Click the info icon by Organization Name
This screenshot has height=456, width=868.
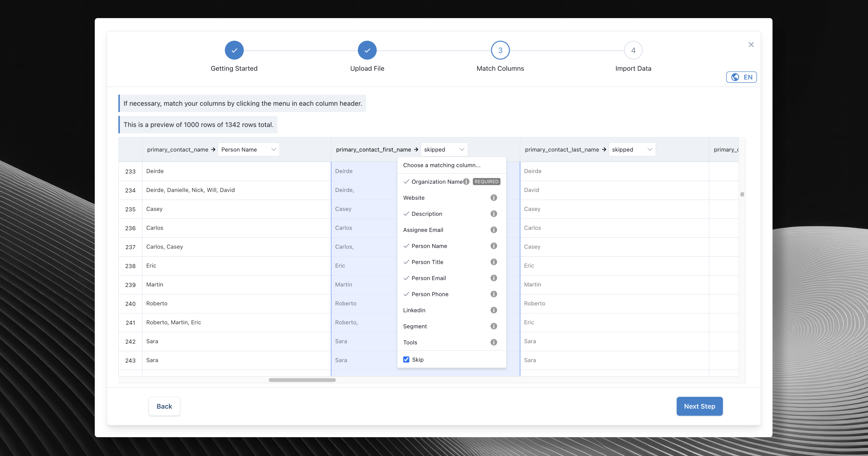[466, 181]
